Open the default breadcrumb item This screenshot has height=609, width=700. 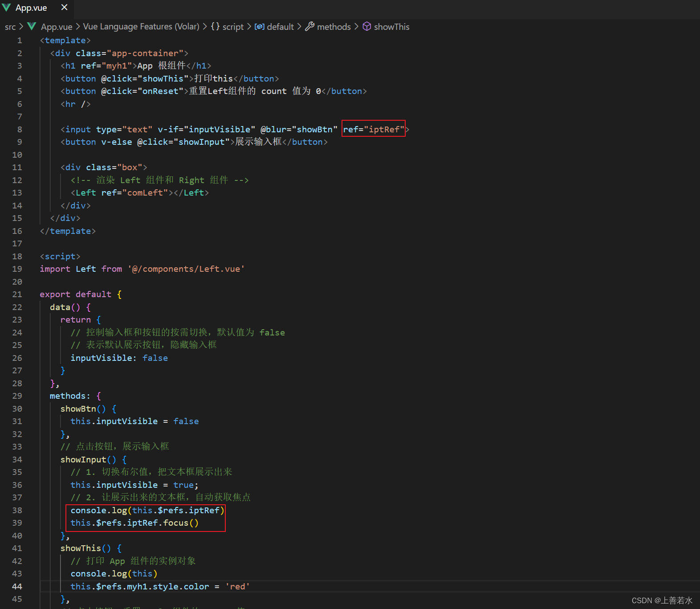(x=280, y=27)
